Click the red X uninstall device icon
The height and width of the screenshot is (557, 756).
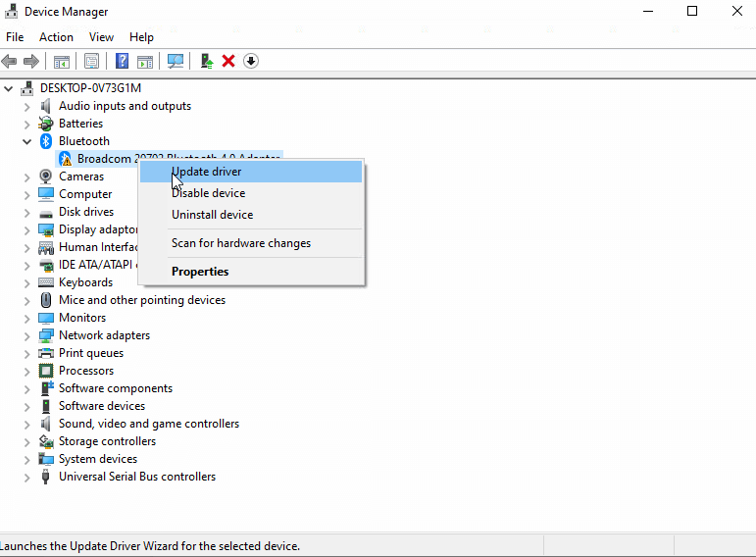coord(228,61)
